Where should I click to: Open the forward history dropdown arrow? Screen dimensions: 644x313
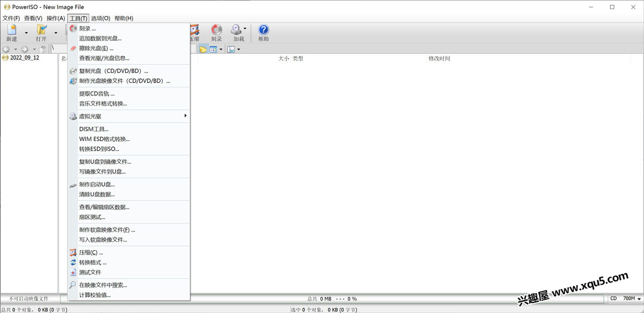coord(34,49)
